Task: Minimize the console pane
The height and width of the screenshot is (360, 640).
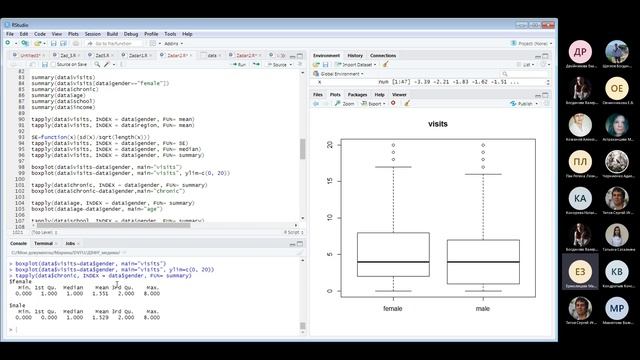Action: point(292,244)
